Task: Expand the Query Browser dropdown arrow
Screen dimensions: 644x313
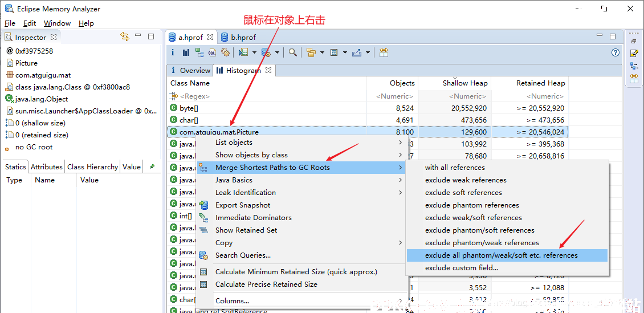Action: coord(277,52)
